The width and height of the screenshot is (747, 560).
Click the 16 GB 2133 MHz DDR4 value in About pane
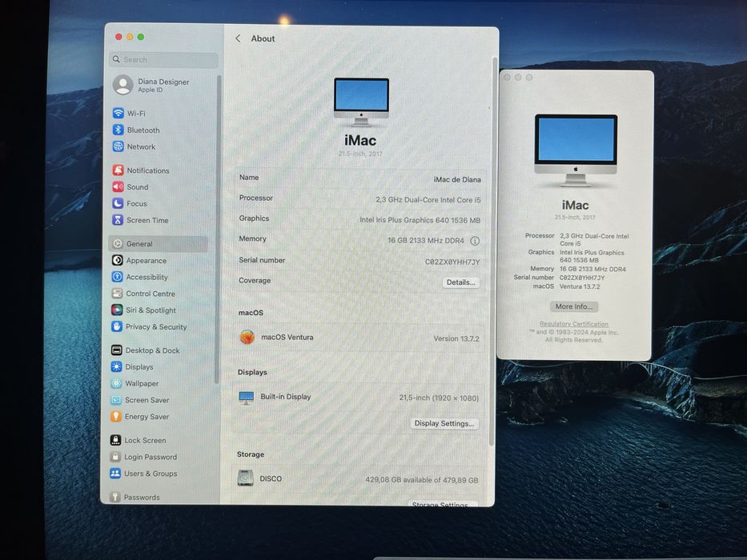[x=425, y=241]
